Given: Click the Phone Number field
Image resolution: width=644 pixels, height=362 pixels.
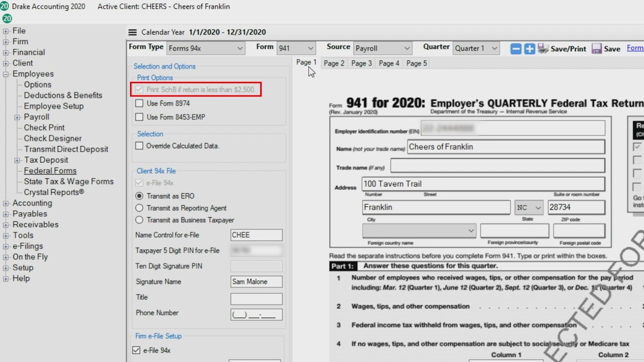Looking at the screenshot, I should pos(256,315).
